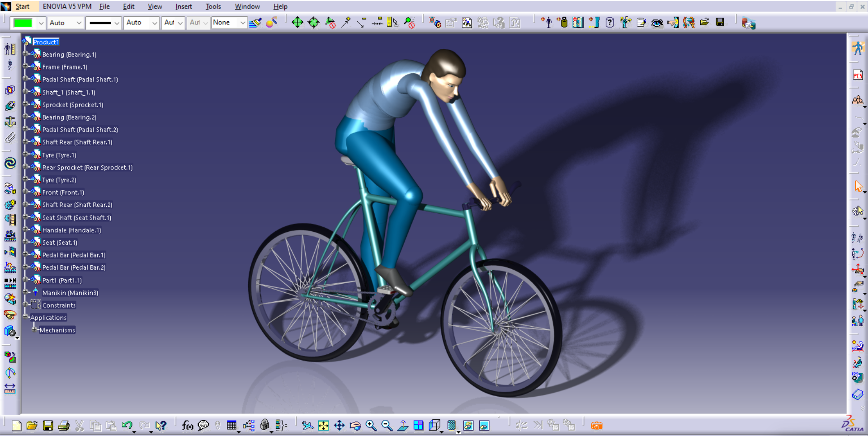This screenshot has height=436, width=868.
Task: Open the Insert menu
Action: pyautogui.click(x=184, y=6)
